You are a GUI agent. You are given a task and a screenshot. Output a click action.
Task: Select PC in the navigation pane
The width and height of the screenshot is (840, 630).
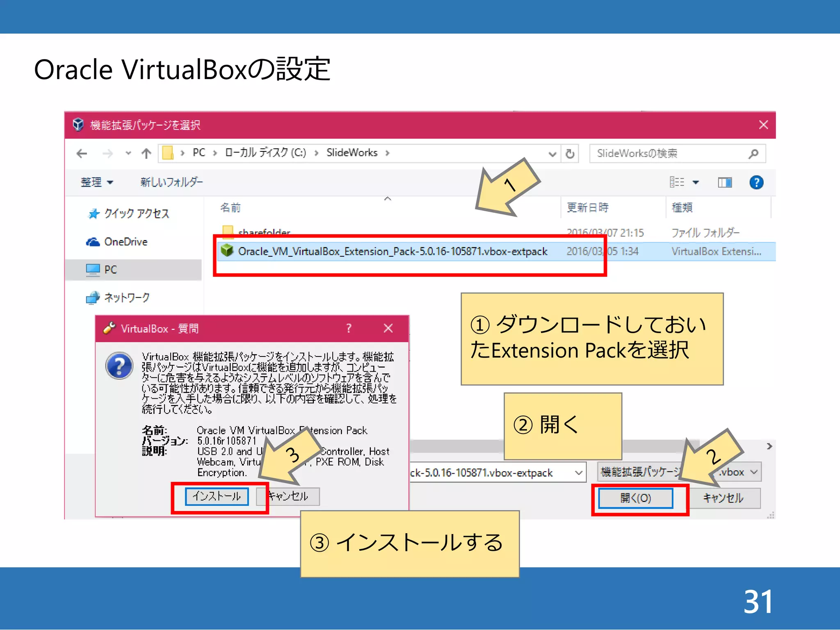point(134,269)
